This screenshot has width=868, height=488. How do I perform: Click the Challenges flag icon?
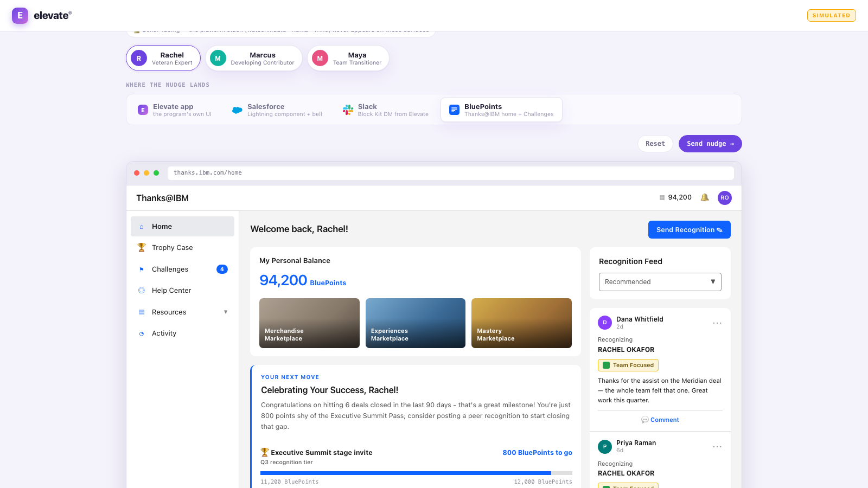[x=142, y=269]
